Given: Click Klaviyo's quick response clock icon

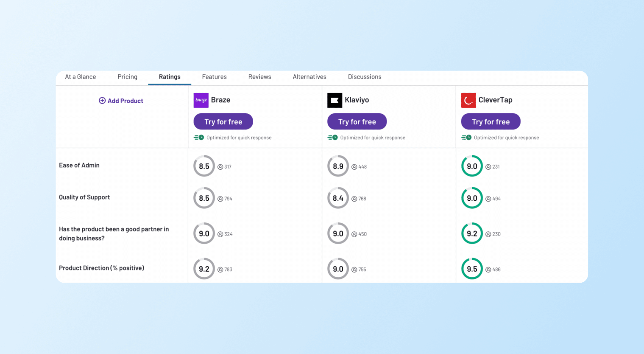Looking at the screenshot, I should [x=333, y=138].
